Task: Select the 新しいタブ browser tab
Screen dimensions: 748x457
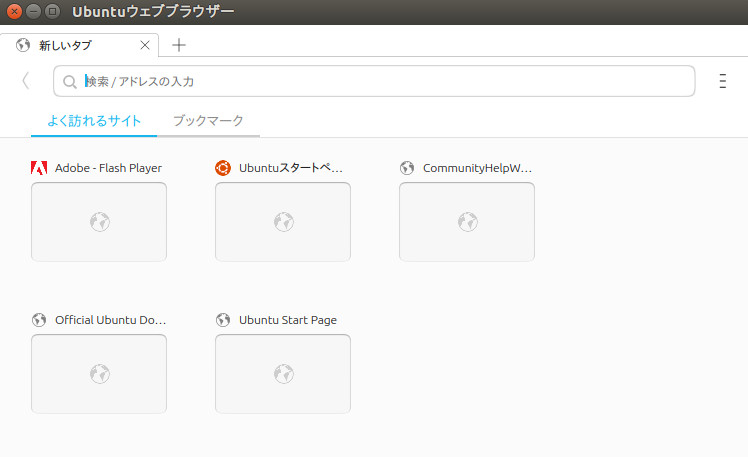Action: [79, 45]
